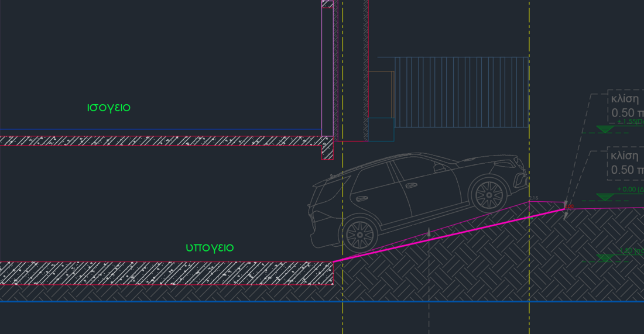The width and height of the screenshot is (644, 334).
Task: Select the lower κλίση callout text
Action: tap(625, 156)
